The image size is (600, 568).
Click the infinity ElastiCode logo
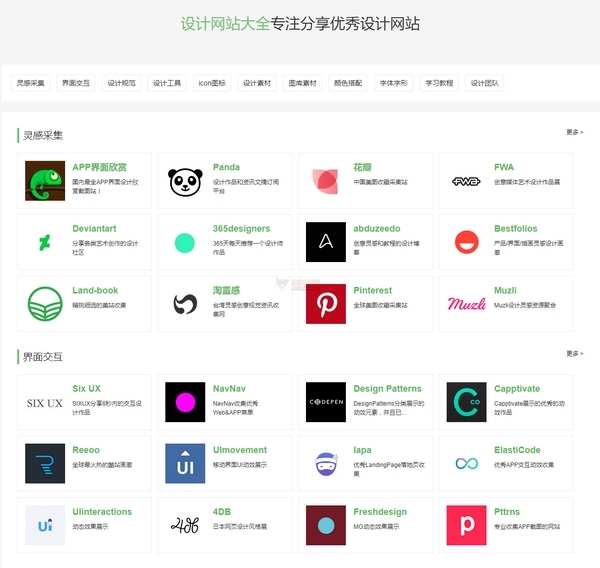(x=466, y=464)
